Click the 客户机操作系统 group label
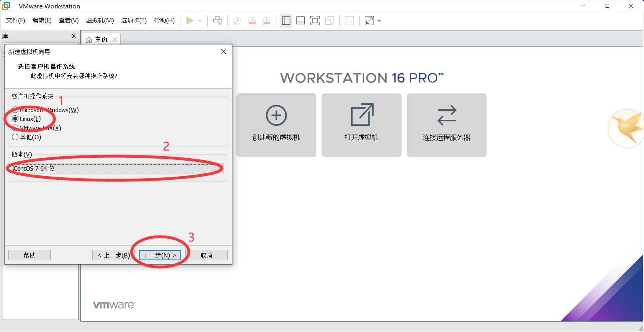This screenshot has width=644, height=332. click(32, 96)
